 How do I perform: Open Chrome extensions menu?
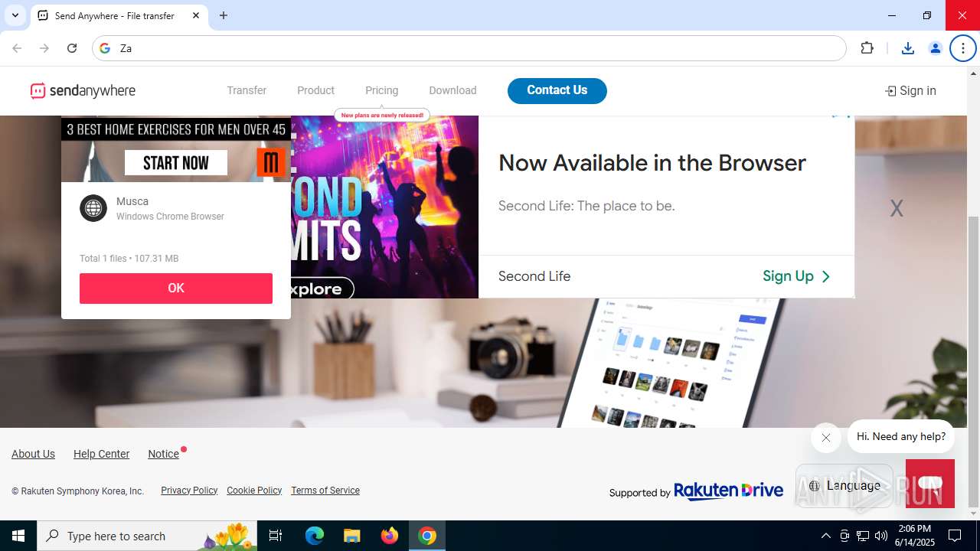point(867,48)
